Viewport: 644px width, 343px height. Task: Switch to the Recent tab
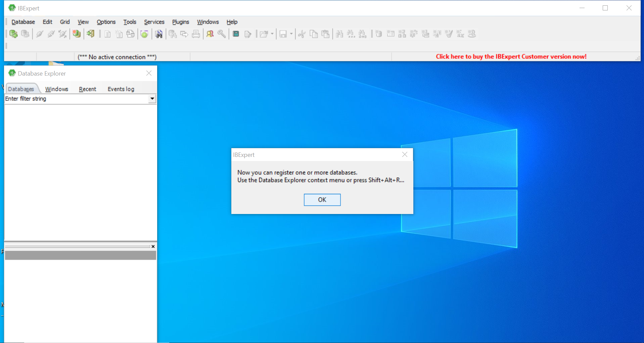pos(88,89)
